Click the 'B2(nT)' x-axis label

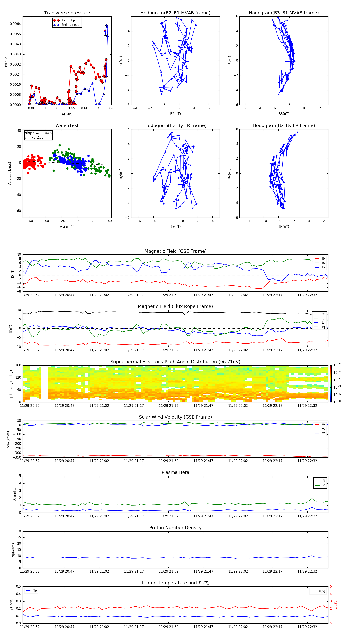[x=175, y=114]
